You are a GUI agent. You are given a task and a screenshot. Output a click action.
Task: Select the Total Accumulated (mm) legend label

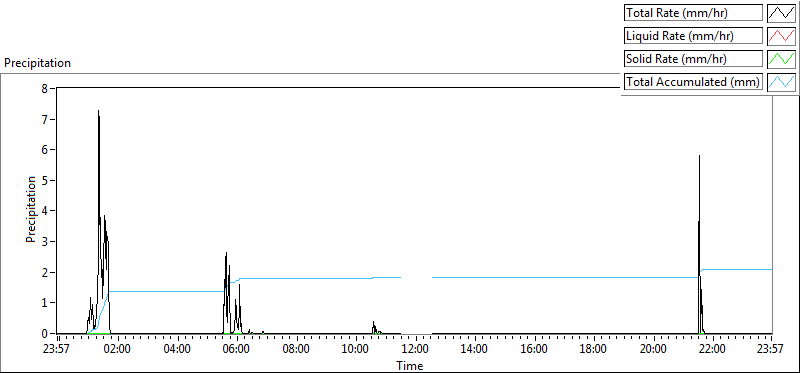693,81
